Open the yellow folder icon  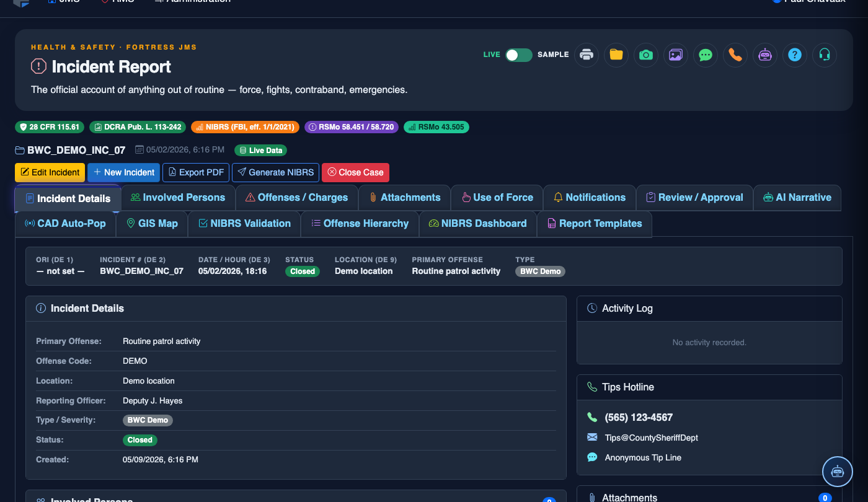coord(616,55)
